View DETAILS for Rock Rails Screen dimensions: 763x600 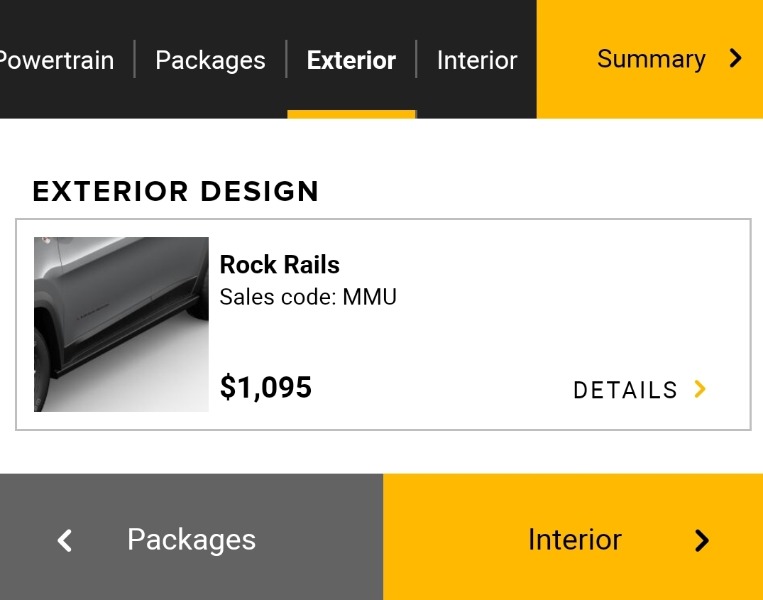(626, 390)
